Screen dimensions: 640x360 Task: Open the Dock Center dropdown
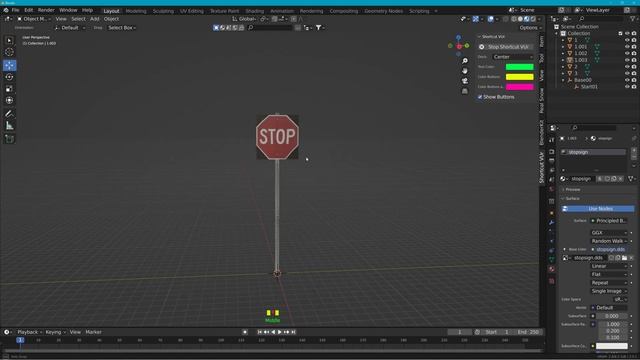(513, 57)
